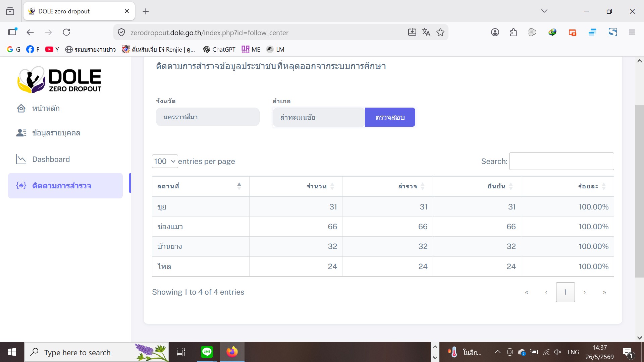Open the Windows Start menu
Image resolution: width=644 pixels, height=362 pixels.
pos(12,352)
